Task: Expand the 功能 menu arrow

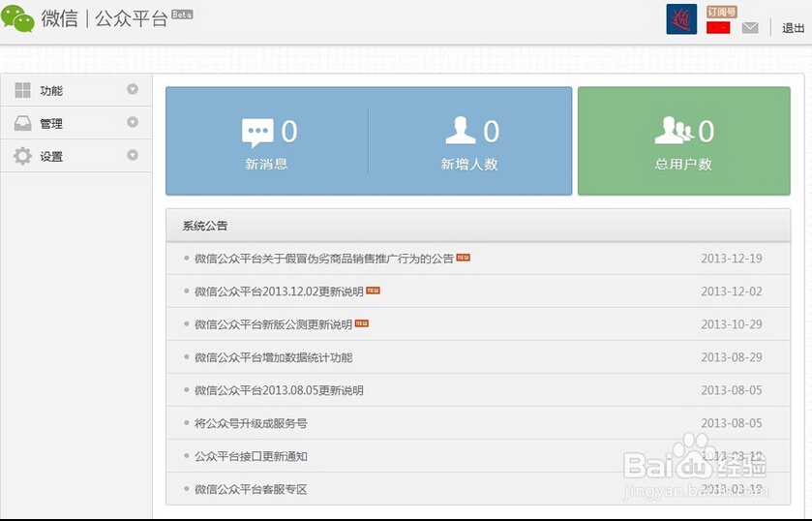Action: pyautogui.click(x=133, y=90)
